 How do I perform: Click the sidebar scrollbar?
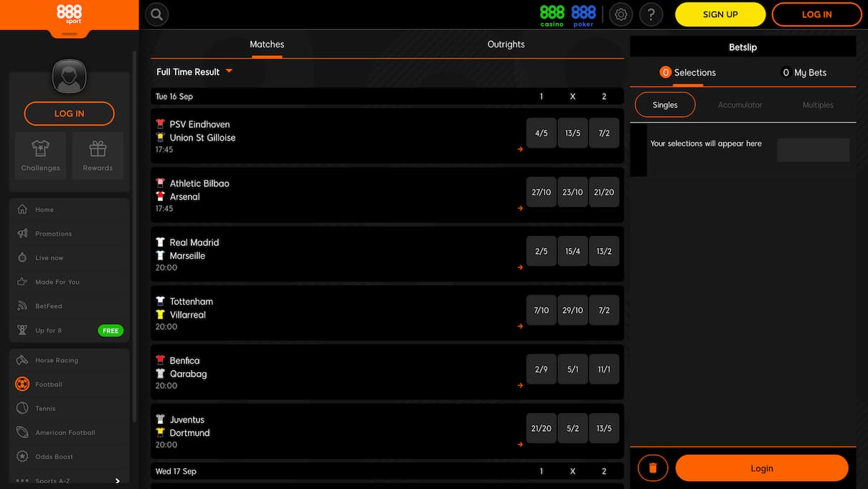(x=134, y=237)
